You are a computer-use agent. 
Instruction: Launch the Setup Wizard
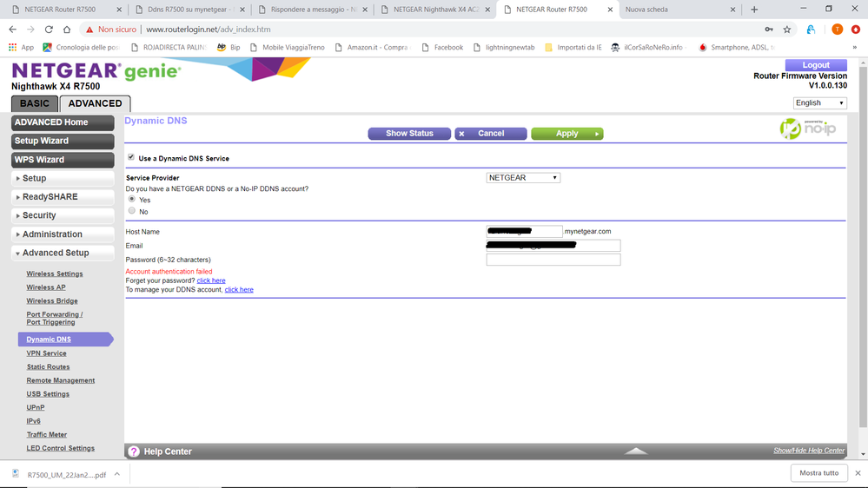tap(63, 141)
